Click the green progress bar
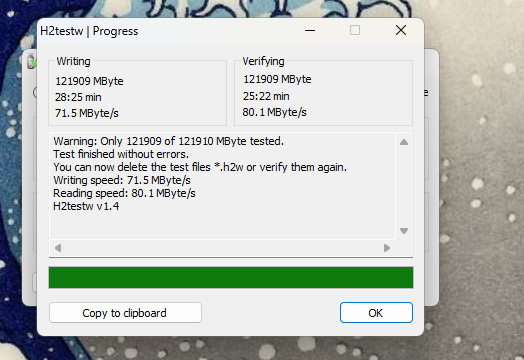The height and width of the screenshot is (360, 524). click(231, 277)
